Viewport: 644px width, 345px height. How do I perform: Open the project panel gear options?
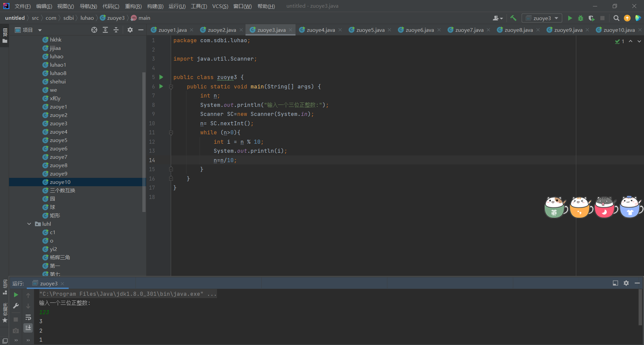(130, 30)
